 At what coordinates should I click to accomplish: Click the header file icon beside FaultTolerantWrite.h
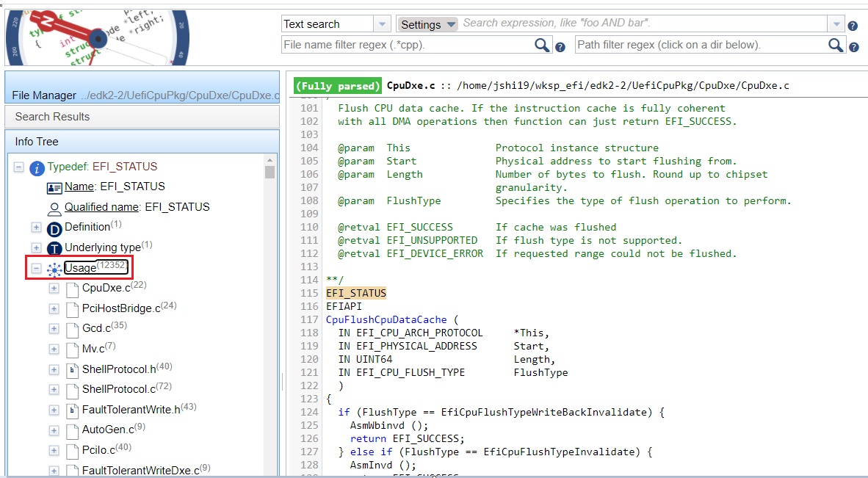tap(72, 411)
